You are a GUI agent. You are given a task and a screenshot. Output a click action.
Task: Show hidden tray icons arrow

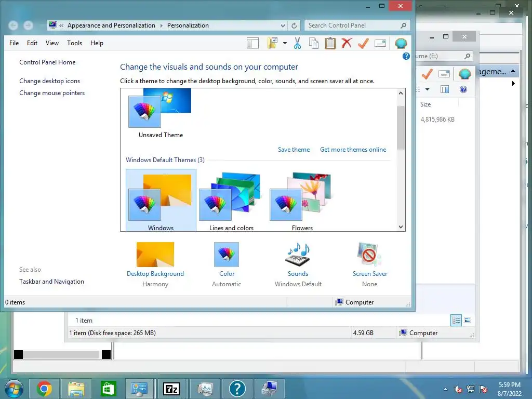pos(445,390)
